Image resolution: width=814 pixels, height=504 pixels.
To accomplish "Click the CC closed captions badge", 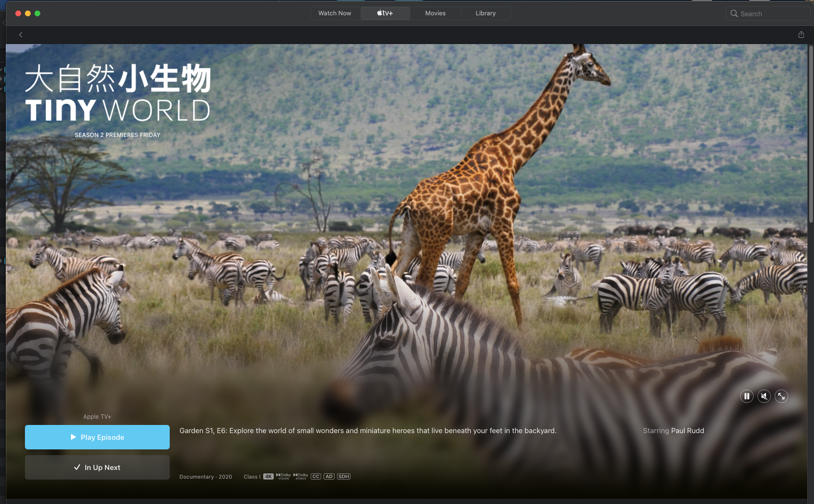I will tap(316, 477).
